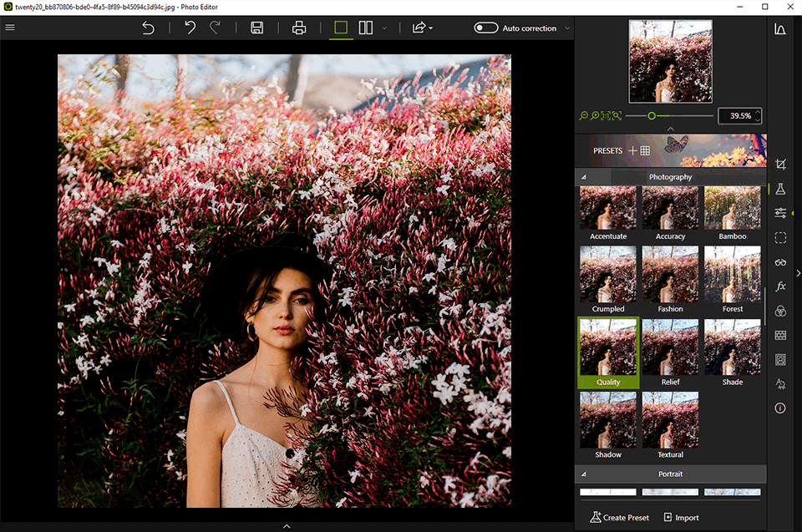This screenshot has height=532, width=802.
Task: Open the adjustments sliders panel
Action: pyautogui.click(x=780, y=214)
